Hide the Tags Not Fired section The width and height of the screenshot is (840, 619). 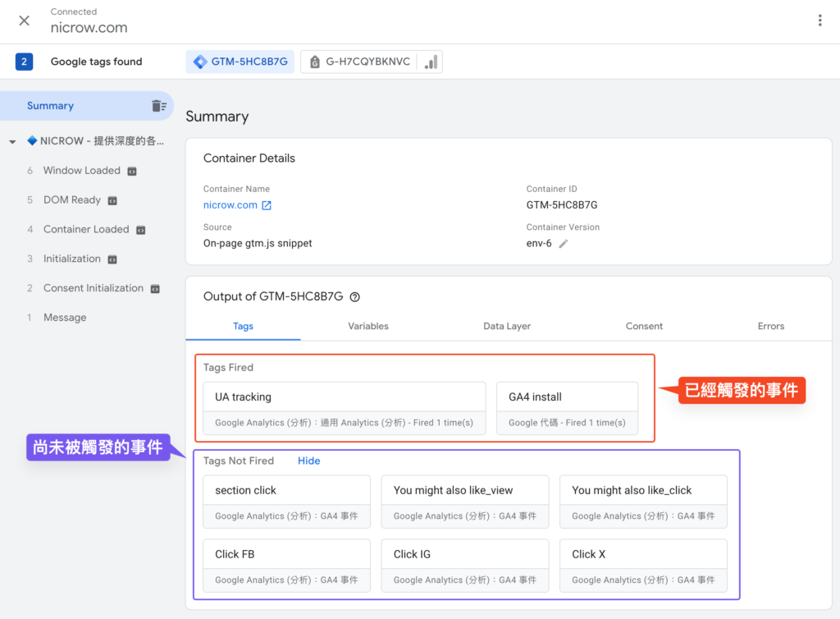309,461
